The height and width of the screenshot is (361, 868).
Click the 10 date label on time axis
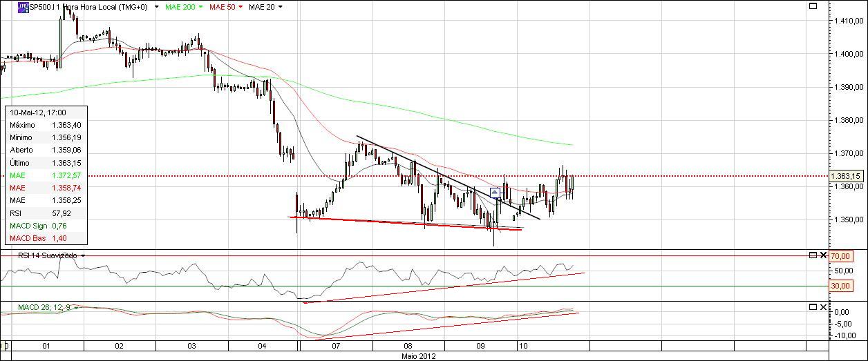point(524,346)
